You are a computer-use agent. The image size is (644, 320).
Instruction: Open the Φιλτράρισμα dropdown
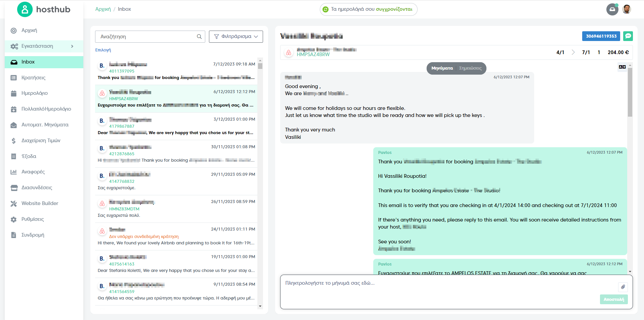(236, 37)
